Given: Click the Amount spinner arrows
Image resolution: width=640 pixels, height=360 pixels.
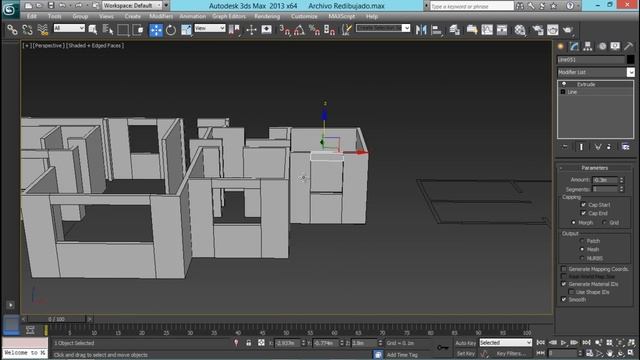Looking at the screenshot, I should click(x=622, y=180).
